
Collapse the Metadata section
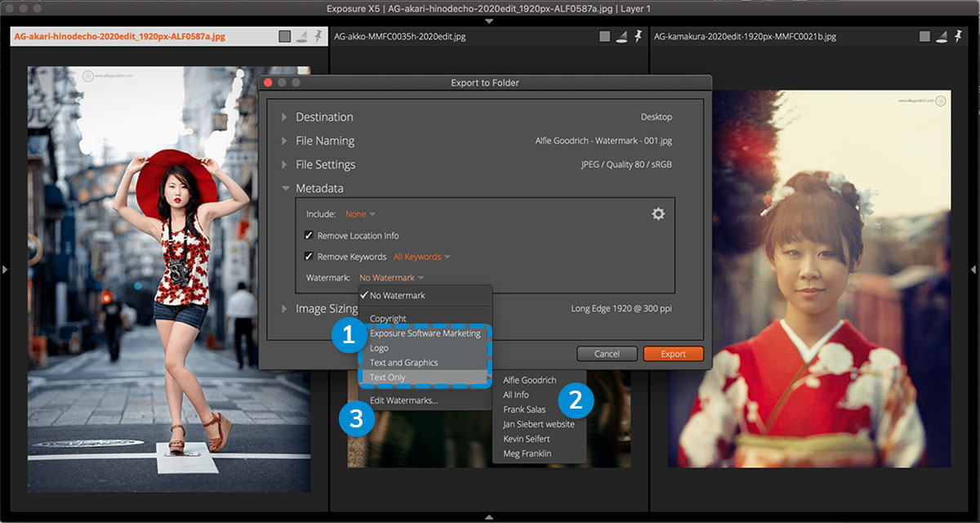pyautogui.click(x=285, y=188)
